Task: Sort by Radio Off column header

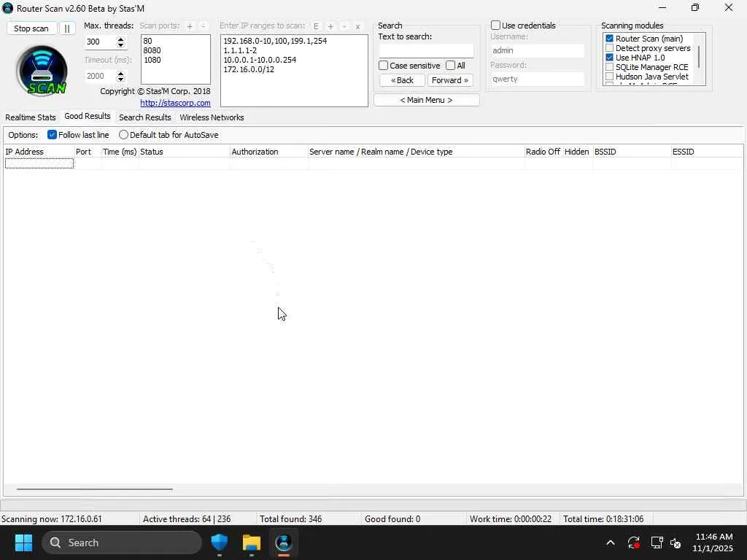Action: click(x=543, y=152)
